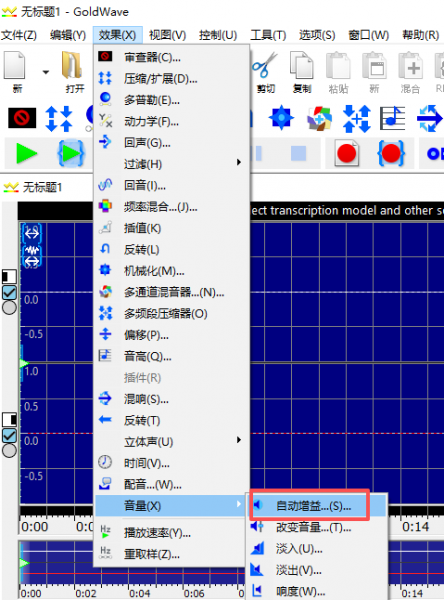The height and width of the screenshot is (600, 444).
Task: Select 审查(C)... from effects menu
Action: (171, 57)
